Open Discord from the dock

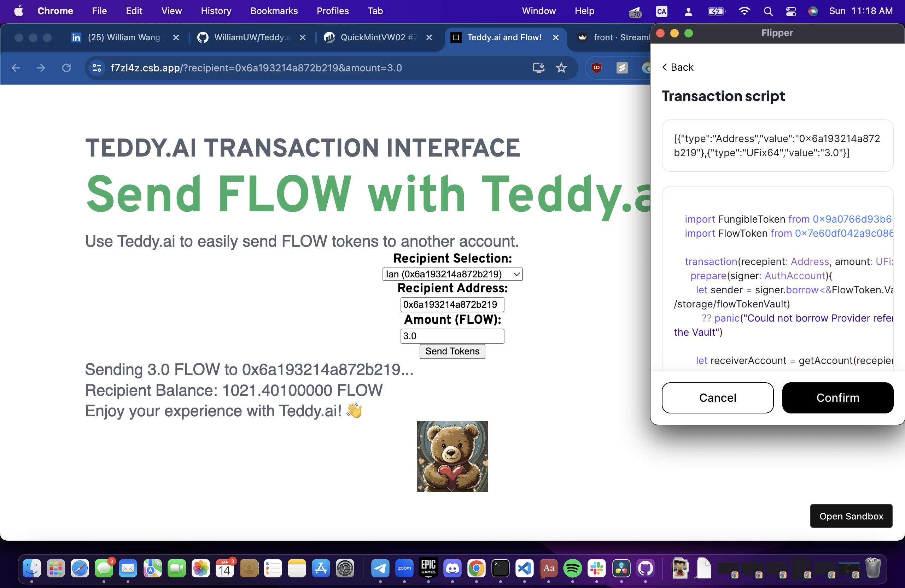(x=452, y=569)
